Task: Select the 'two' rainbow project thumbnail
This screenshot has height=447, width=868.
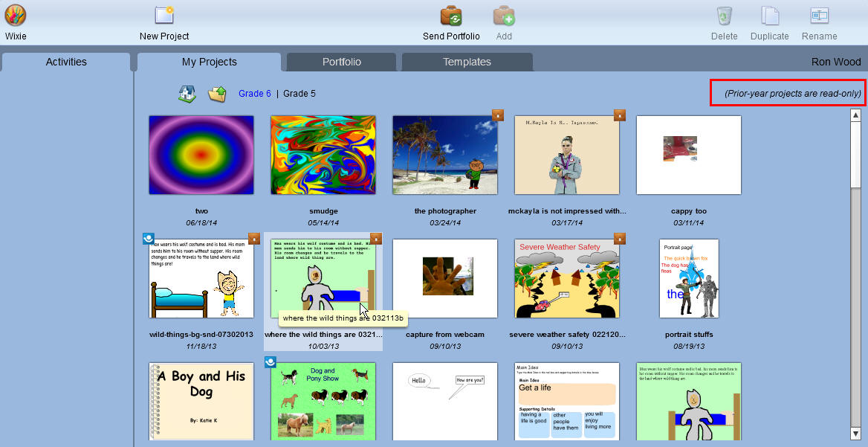Action: 201,155
